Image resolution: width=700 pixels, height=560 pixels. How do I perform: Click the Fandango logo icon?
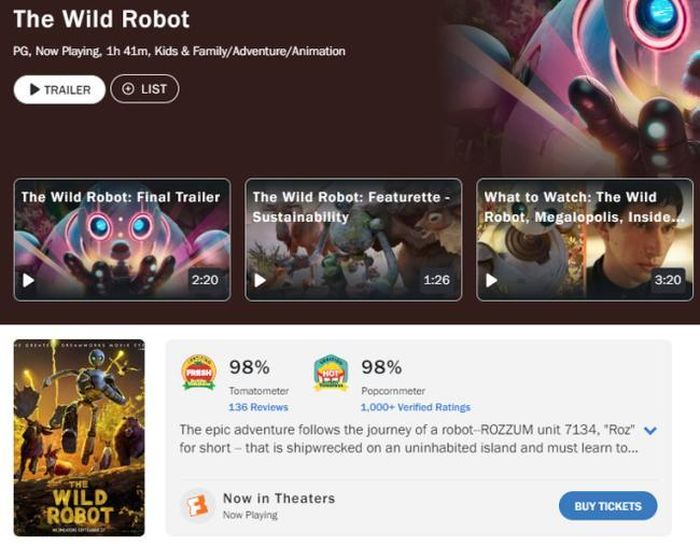[197, 506]
